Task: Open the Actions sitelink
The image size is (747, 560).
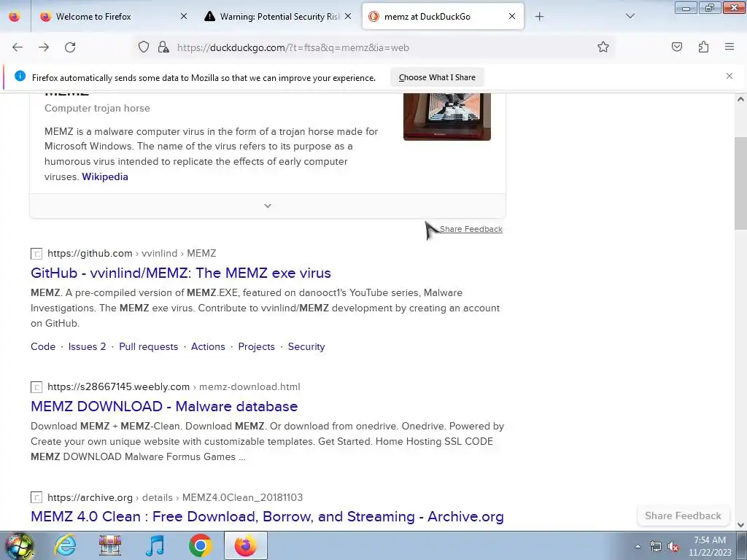Action: (x=208, y=346)
